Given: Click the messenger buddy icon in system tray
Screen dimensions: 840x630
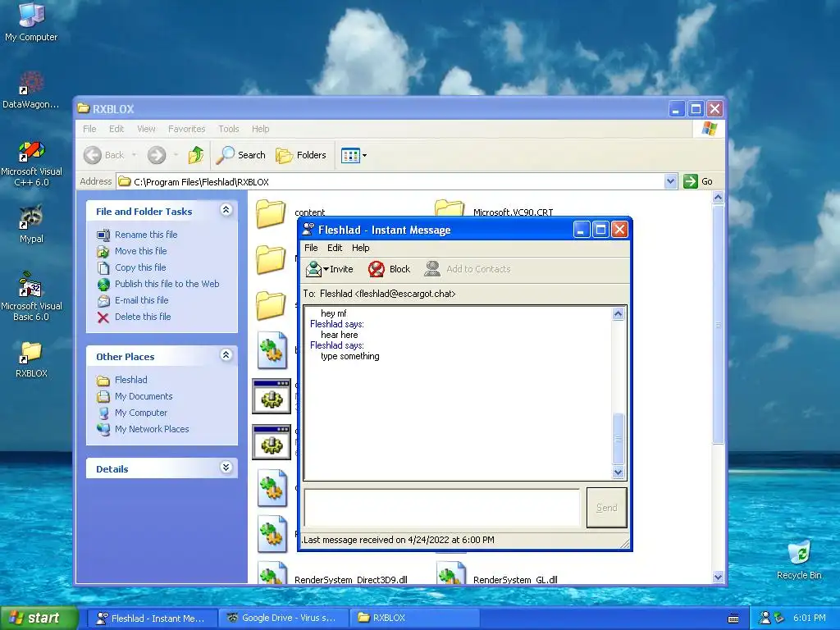Looking at the screenshot, I should click(x=765, y=619).
